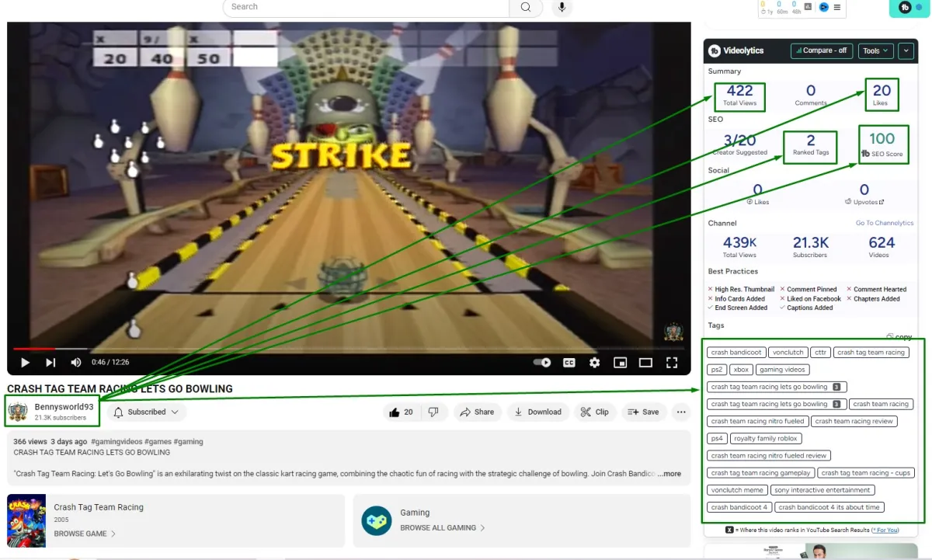
Task: Click 'crash team racing nitro fueled' tag
Action: (757, 421)
